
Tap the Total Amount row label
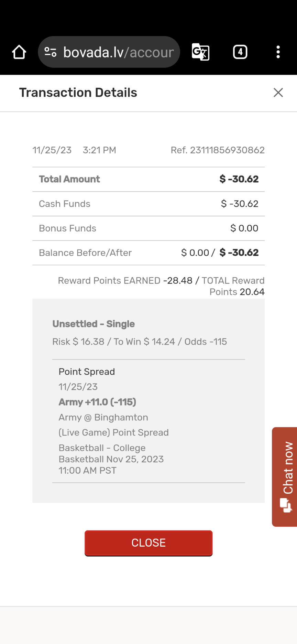[x=69, y=179]
